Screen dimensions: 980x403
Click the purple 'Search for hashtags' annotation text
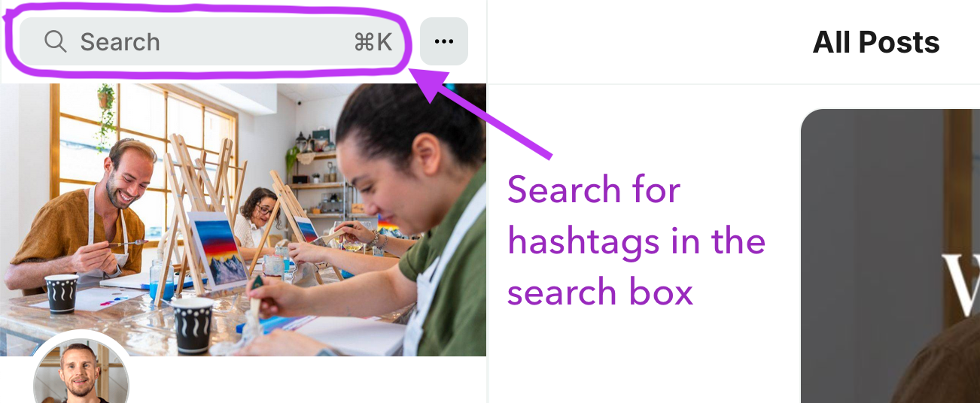(636, 241)
